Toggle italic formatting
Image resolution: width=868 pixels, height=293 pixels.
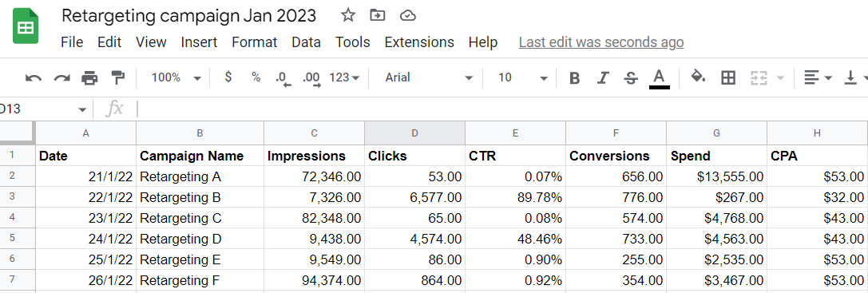point(603,78)
